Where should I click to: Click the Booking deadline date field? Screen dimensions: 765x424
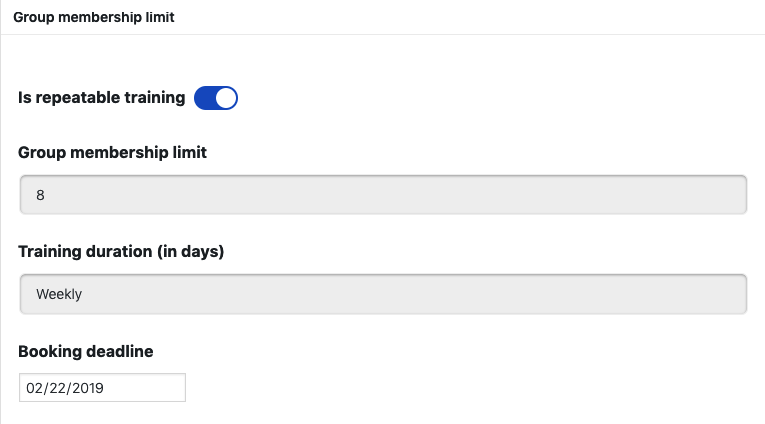click(102, 387)
